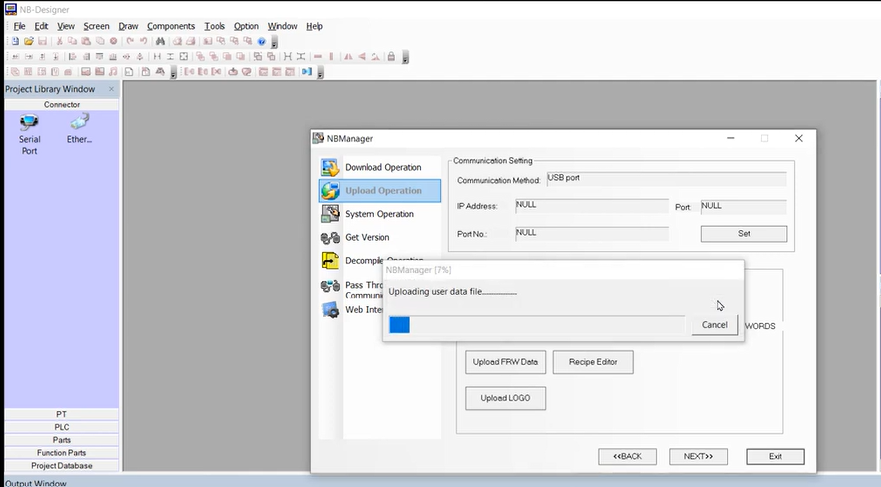
Task: Open the Tools menu
Action: [x=214, y=26]
